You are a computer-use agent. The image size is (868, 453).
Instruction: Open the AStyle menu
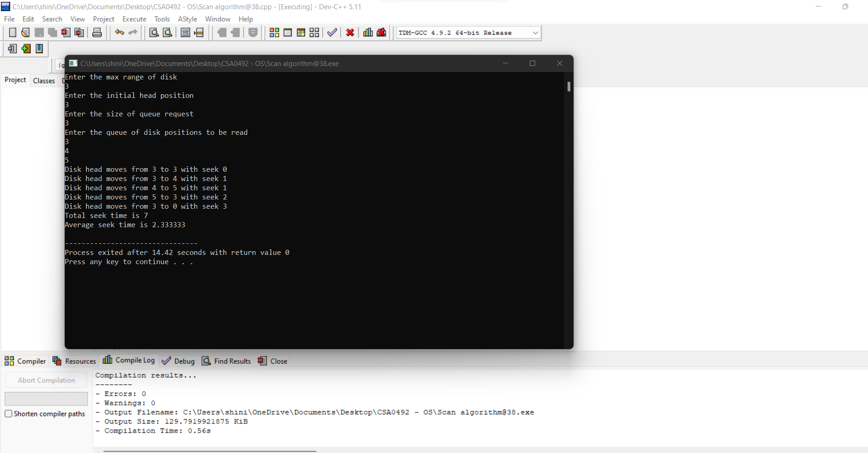coord(187,19)
